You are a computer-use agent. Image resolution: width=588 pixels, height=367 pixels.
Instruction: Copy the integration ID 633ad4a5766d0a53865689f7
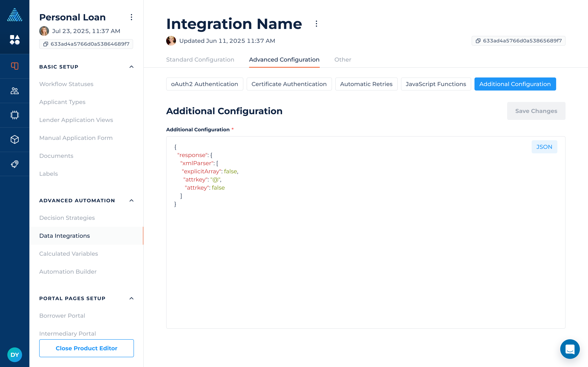coord(518,41)
